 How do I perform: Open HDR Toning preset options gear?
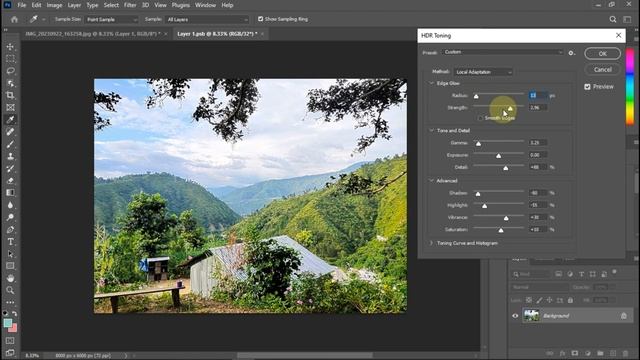pos(571,53)
